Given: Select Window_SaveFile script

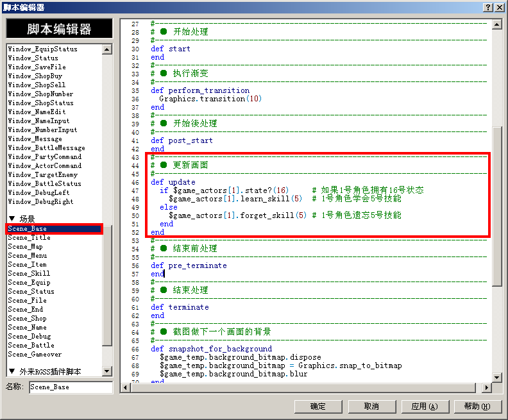Looking at the screenshot, I should (37, 67).
